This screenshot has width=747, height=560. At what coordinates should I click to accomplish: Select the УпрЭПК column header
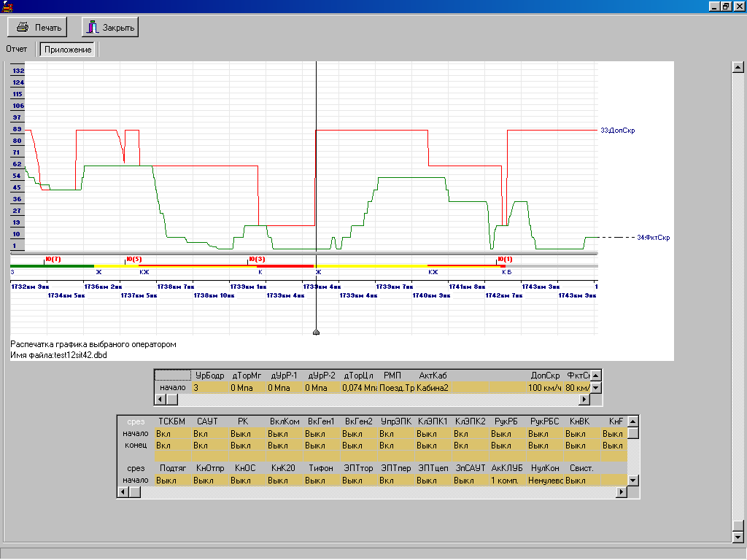click(396, 421)
